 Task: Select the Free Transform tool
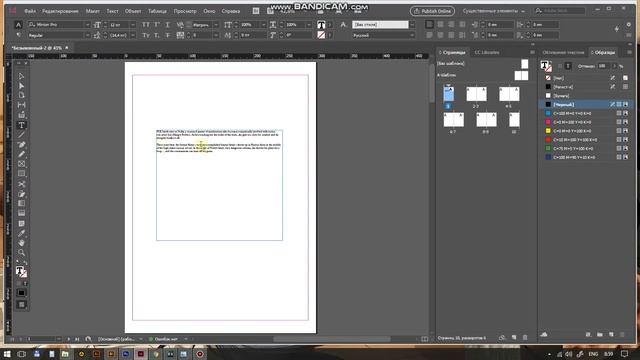(21, 194)
